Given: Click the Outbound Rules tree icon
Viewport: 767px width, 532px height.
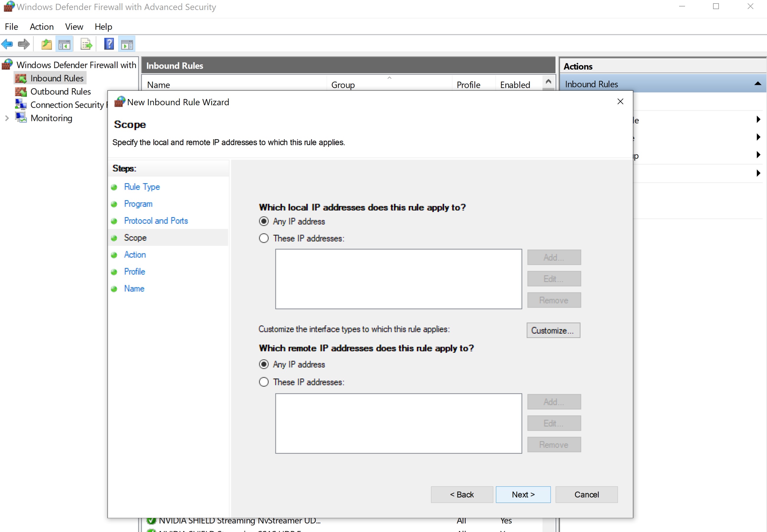Looking at the screenshot, I should [21, 92].
